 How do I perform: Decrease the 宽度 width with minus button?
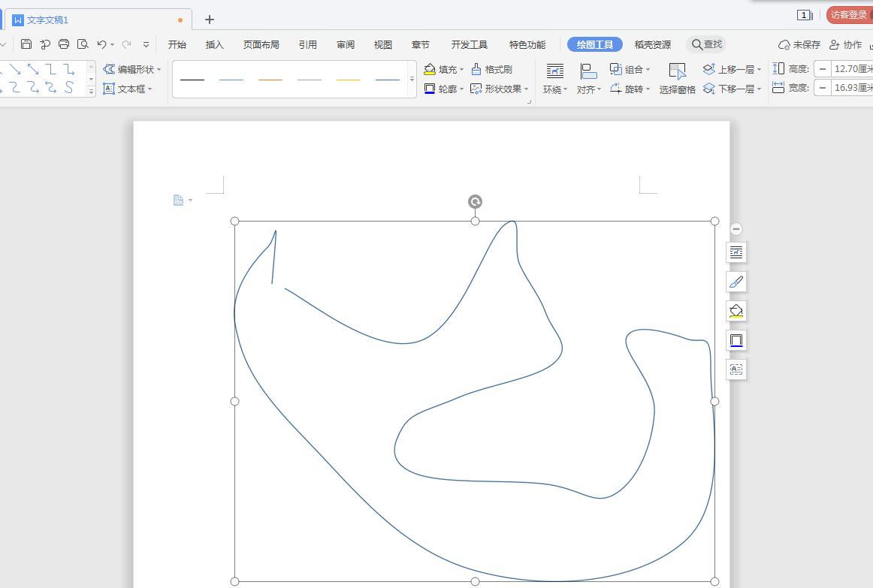[x=823, y=88]
